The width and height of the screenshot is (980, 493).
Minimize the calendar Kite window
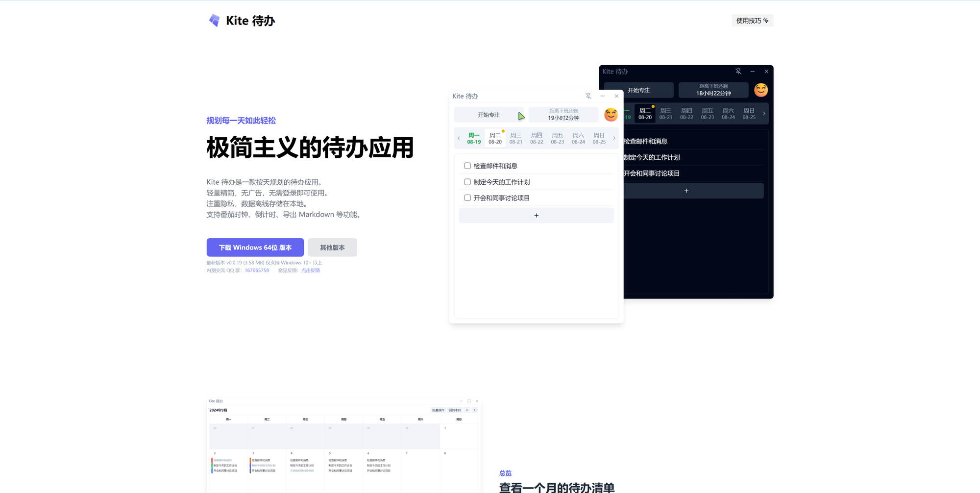[461, 401]
